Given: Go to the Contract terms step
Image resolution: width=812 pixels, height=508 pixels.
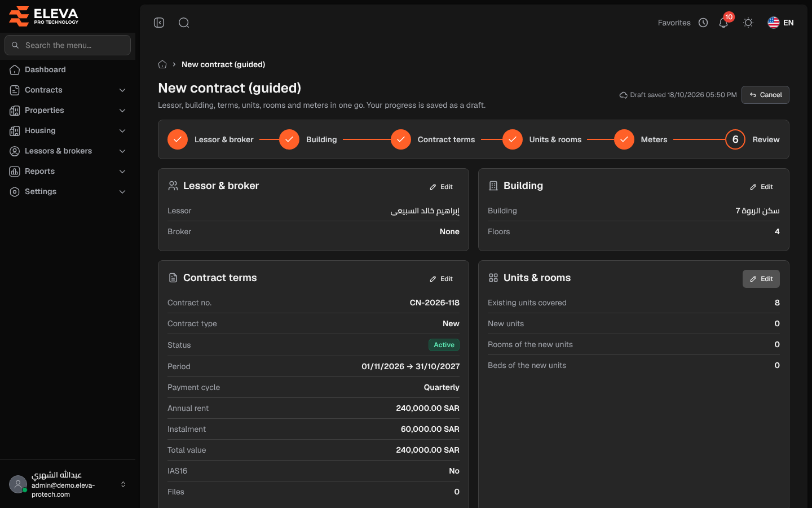Looking at the screenshot, I should tap(433, 139).
